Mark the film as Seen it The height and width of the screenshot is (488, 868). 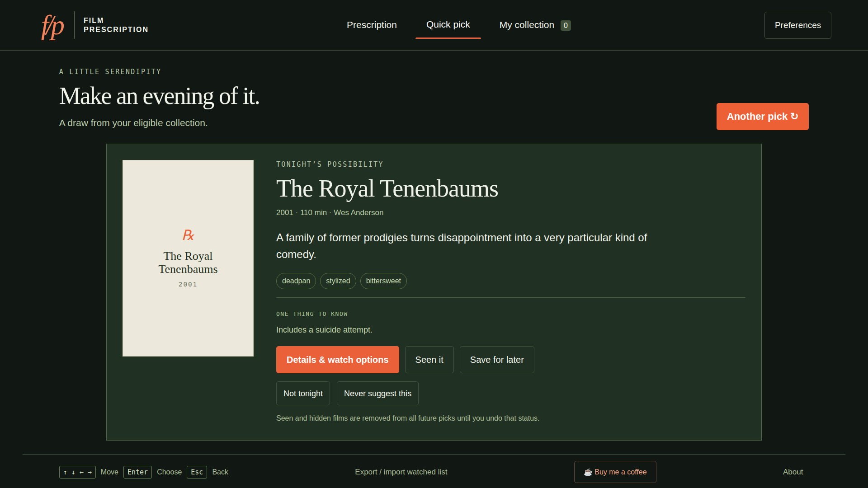[x=429, y=360]
